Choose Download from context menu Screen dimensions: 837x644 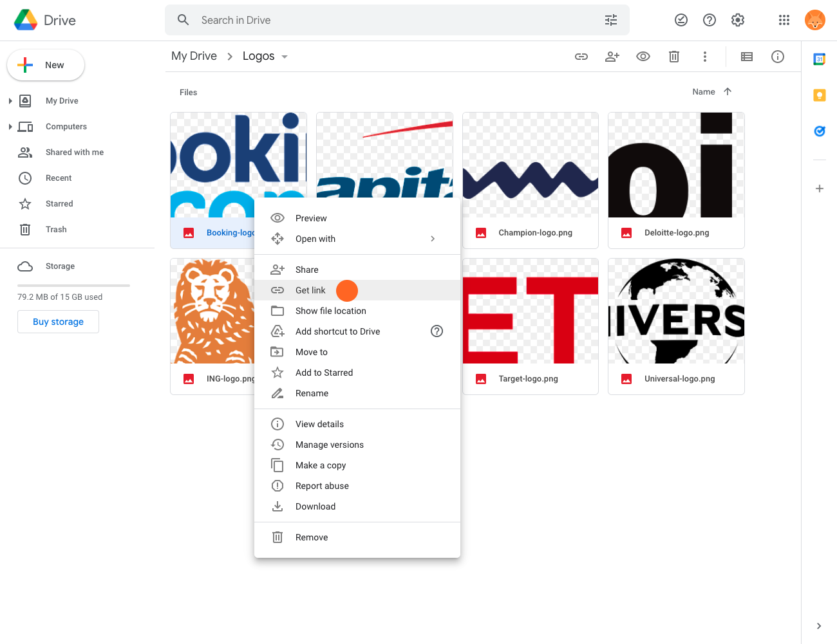tap(357, 506)
